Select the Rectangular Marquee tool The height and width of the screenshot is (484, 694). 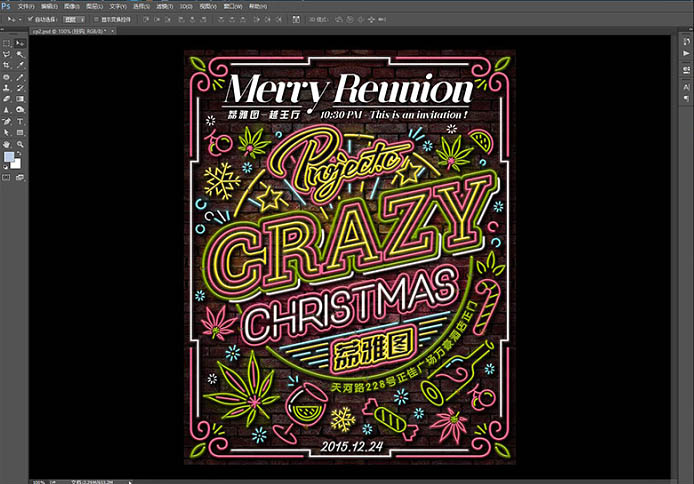(7, 44)
